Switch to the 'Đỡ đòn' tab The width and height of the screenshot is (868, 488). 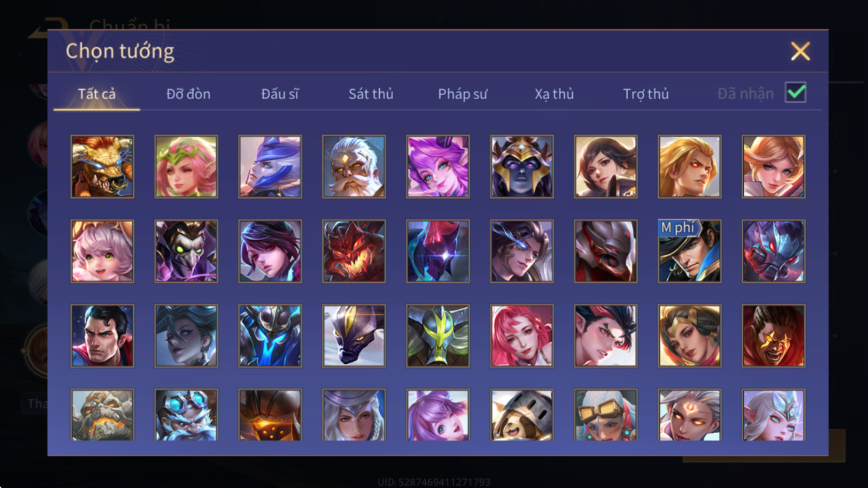coord(188,94)
